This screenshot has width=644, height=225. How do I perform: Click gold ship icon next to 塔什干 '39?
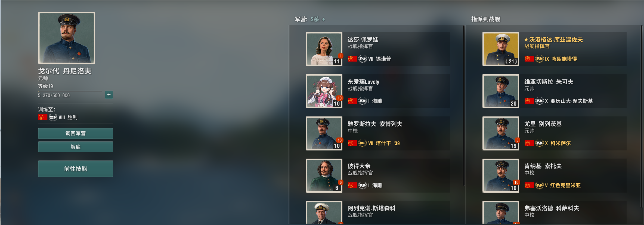[363, 143]
